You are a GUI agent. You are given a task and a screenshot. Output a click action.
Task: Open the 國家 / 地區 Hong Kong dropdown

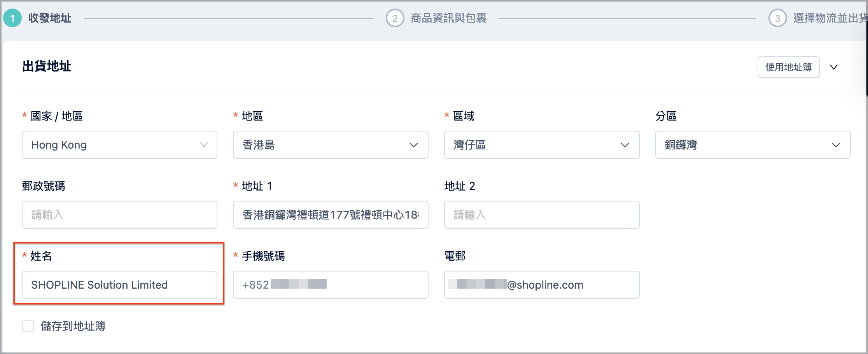(x=119, y=145)
